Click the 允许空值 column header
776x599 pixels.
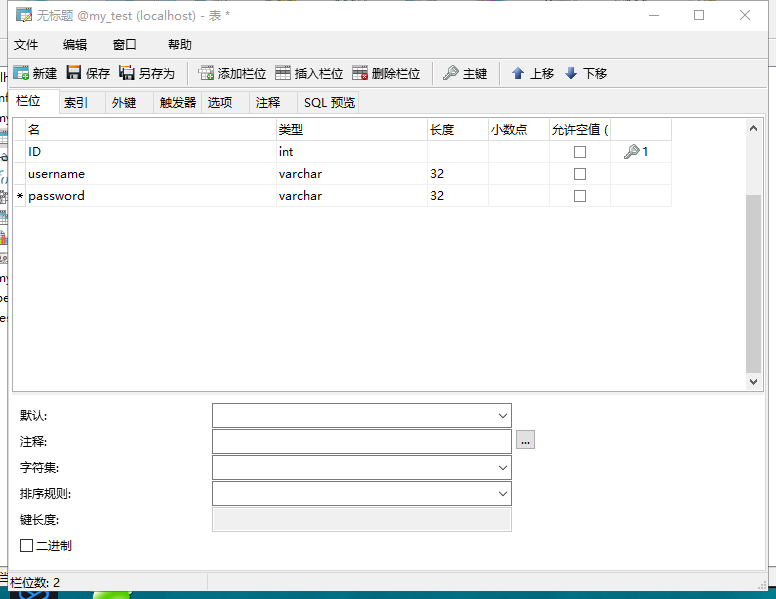pyautogui.click(x=580, y=130)
